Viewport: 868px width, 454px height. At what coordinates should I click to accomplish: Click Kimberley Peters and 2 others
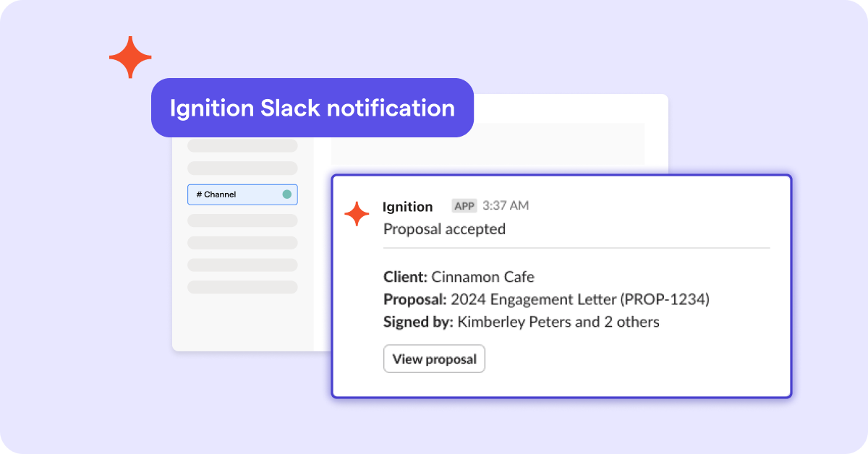[x=558, y=322]
